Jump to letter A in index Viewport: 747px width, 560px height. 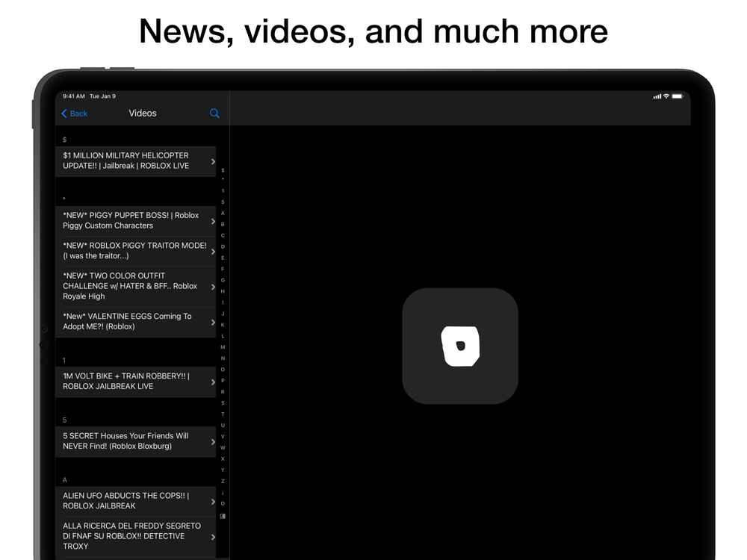click(223, 214)
